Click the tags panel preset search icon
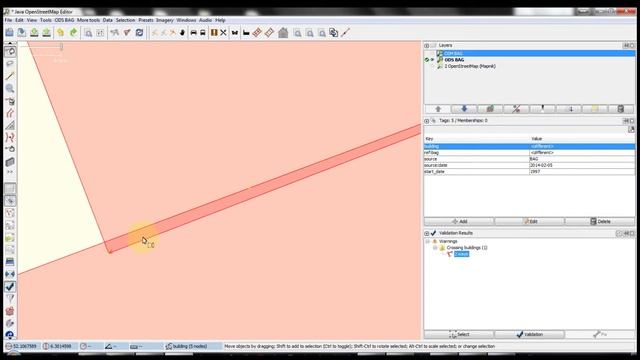The image size is (640, 360). [631, 129]
